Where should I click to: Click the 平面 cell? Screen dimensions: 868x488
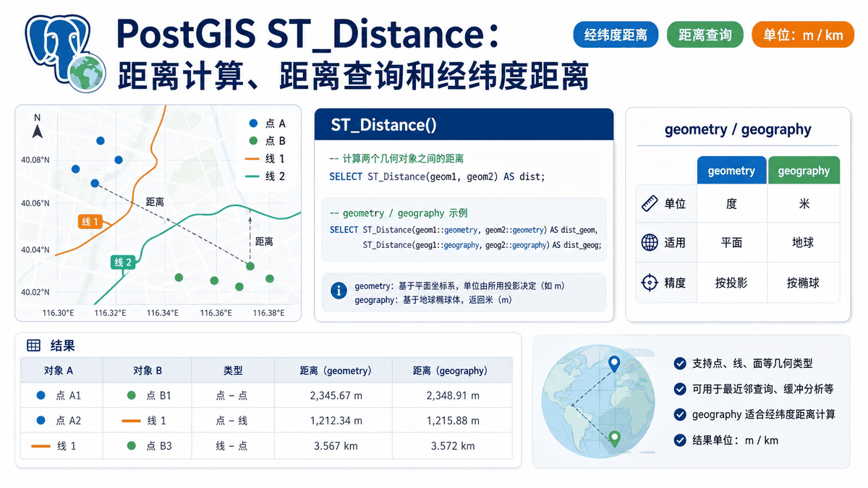pyautogui.click(x=731, y=243)
